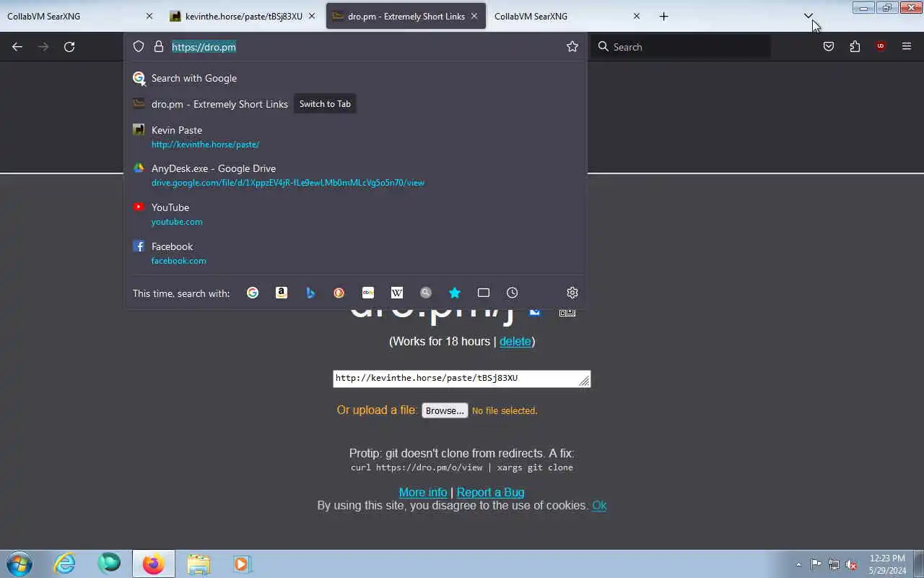Select the YouTube suggestion

[x=356, y=214]
